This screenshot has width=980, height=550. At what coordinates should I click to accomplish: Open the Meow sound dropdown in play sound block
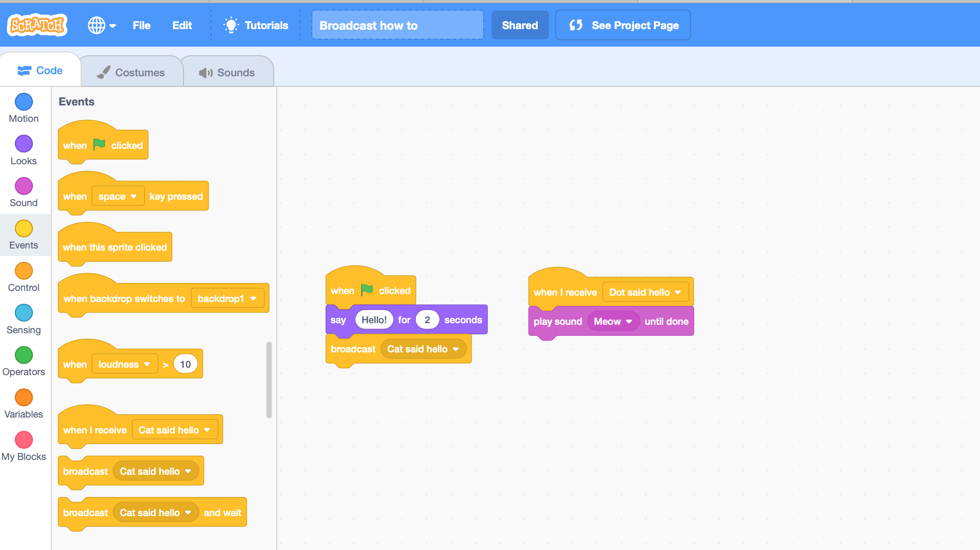point(613,321)
